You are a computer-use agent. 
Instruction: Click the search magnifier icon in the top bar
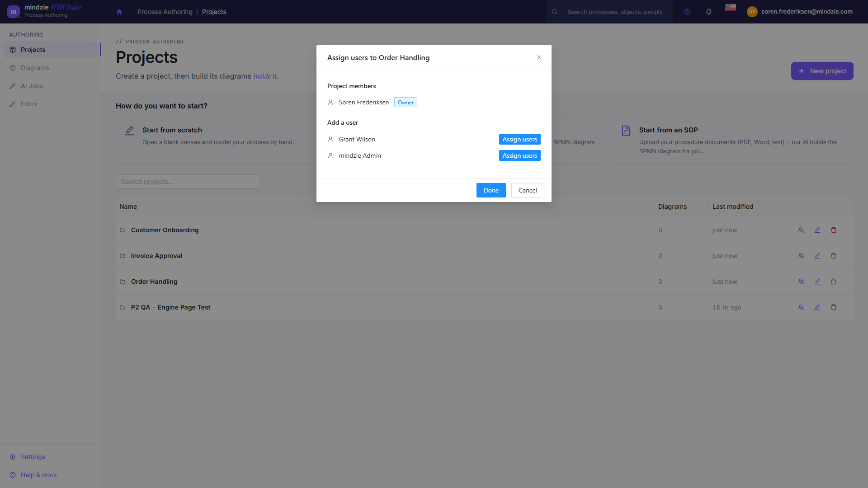click(555, 12)
